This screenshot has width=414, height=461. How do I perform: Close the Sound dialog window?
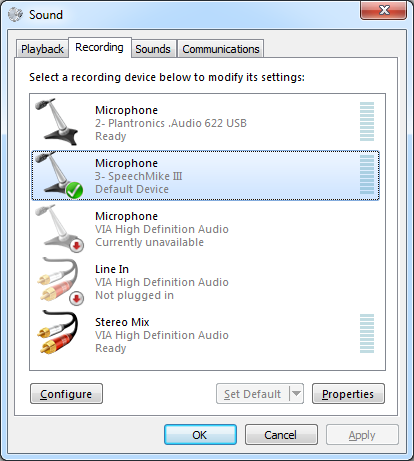tap(383, 10)
